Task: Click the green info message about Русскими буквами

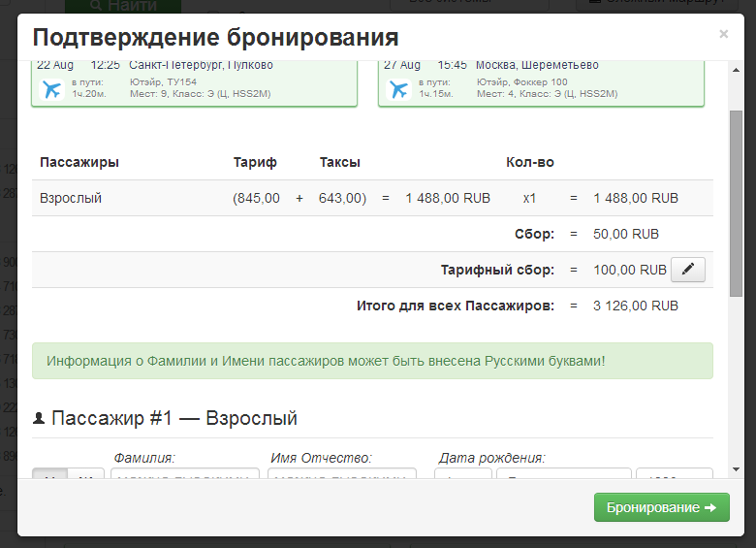Action: (x=372, y=361)
